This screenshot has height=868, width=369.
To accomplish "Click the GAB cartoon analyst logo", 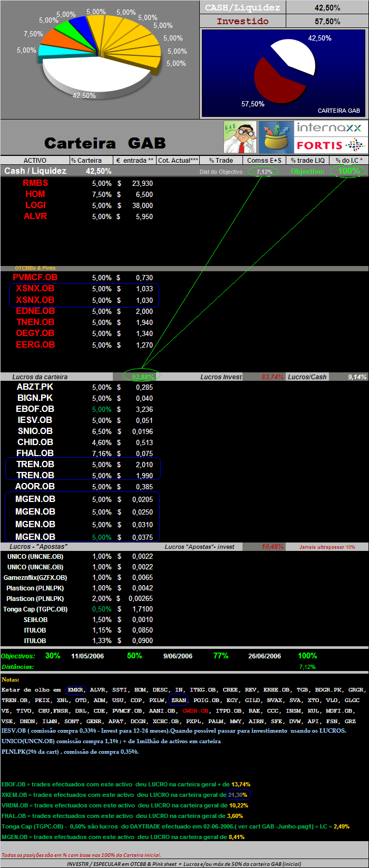I will [240, 137].
